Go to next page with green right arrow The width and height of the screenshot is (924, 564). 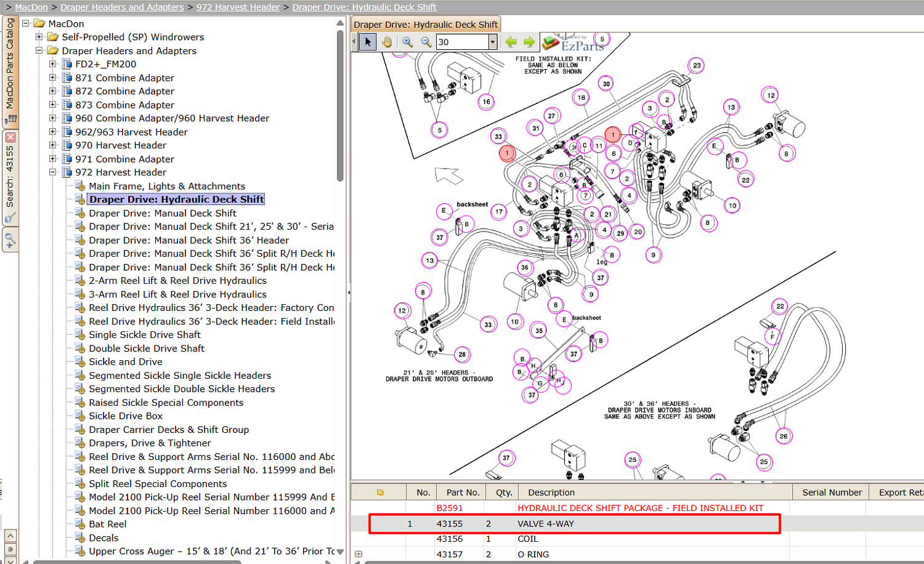(529, 42)
